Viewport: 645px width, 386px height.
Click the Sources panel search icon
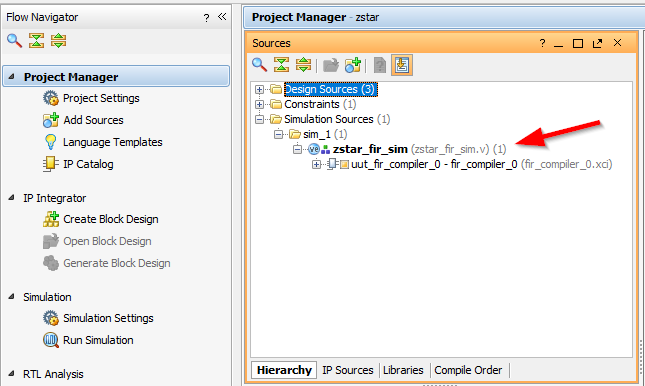coord(260,65)
